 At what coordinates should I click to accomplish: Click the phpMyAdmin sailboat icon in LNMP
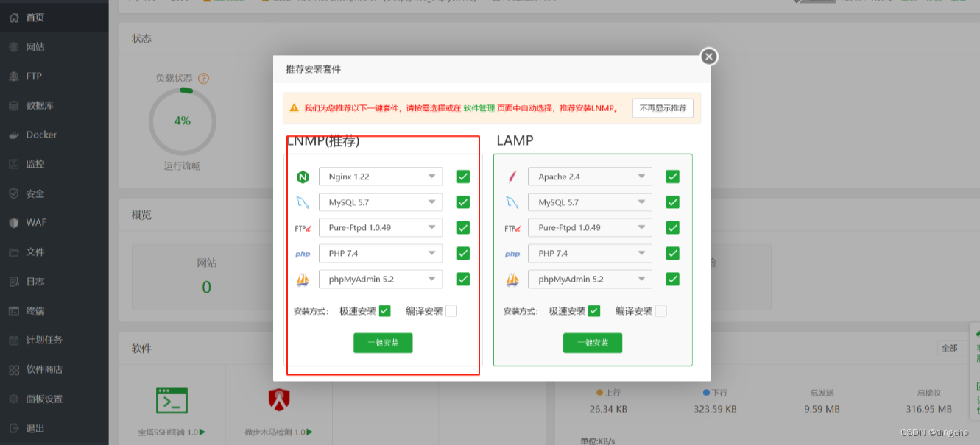[302, 280]
